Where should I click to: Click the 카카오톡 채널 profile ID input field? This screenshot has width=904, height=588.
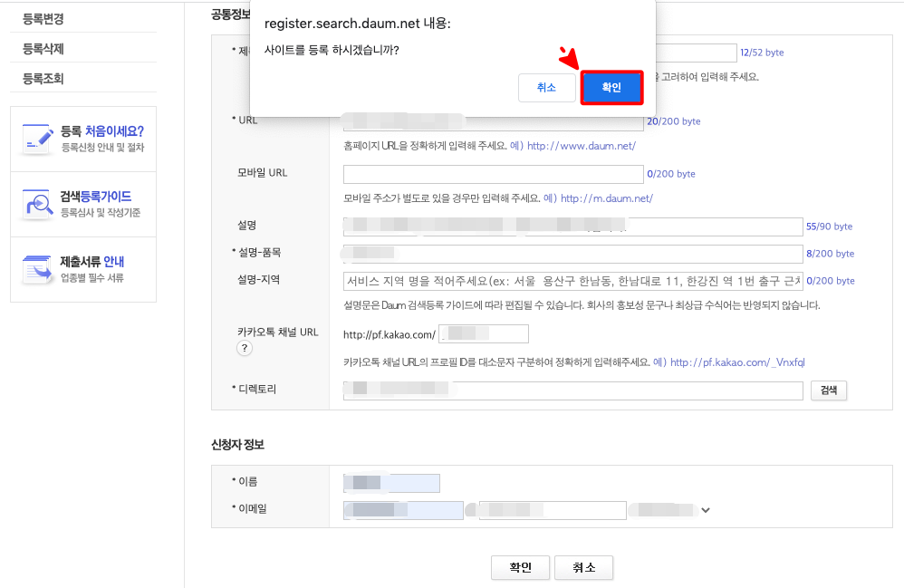[x=484, y=333]
